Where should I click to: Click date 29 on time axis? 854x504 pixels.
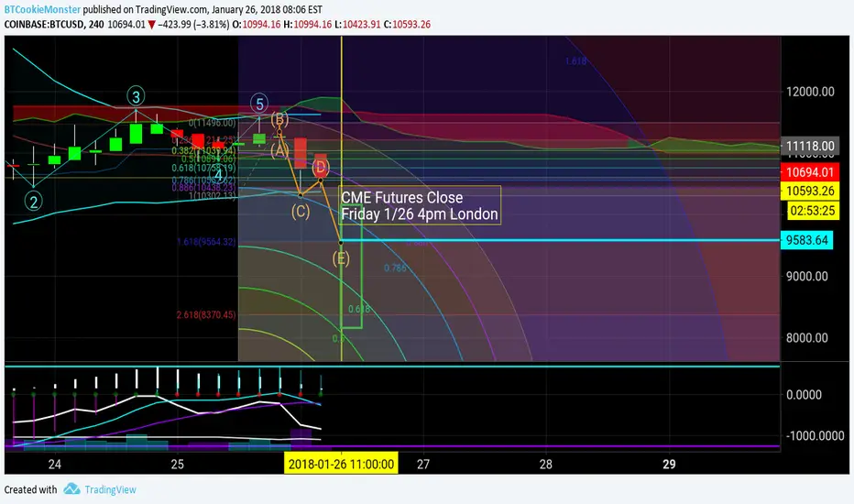669,465
